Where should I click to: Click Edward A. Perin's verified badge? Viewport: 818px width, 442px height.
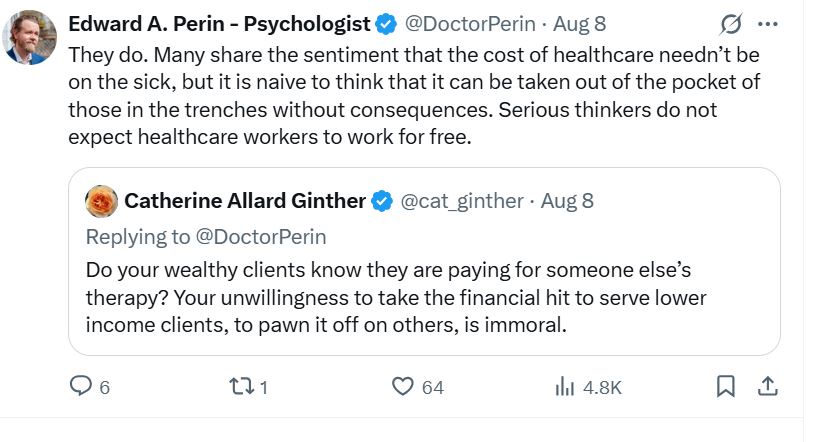(386, 23)
